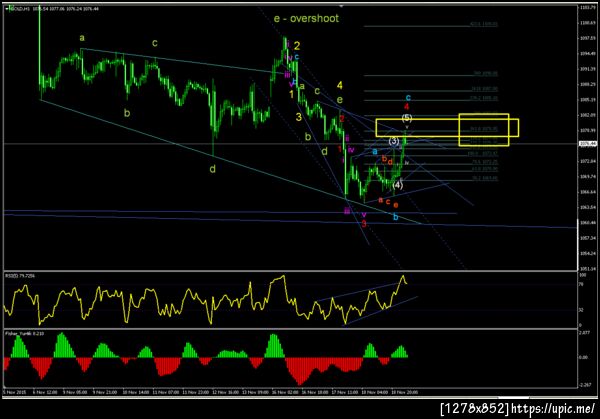The height and width of the screenshot is (419, 600).
Task: Select the red "4" label above (5)
Action: pos(407,107)
